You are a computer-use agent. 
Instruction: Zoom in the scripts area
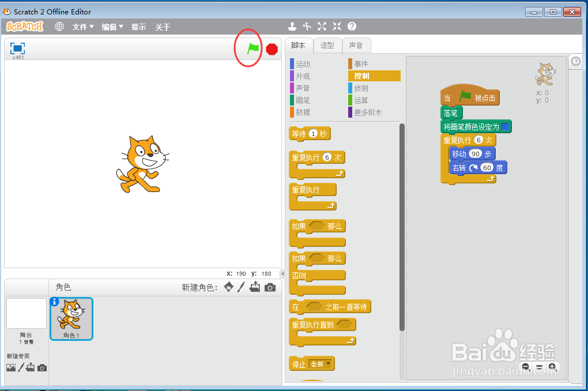[552, 367]
